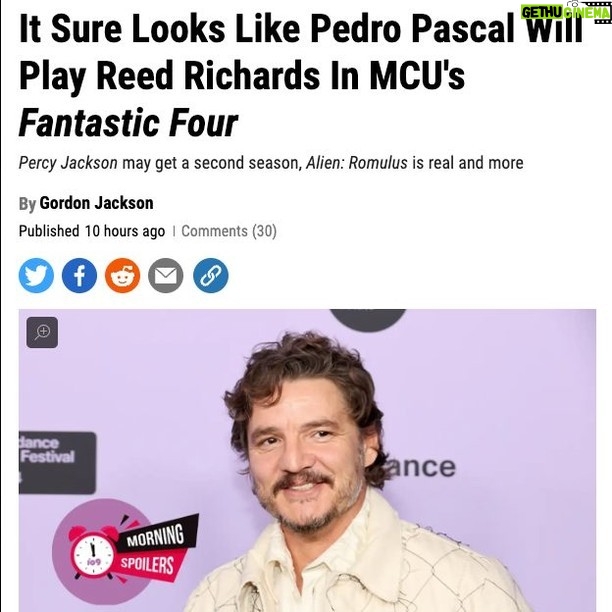The width and height of the screenshot is (612, 612).
Task: Open author Gordon Jackson's page
Action: tap(96, 203)
